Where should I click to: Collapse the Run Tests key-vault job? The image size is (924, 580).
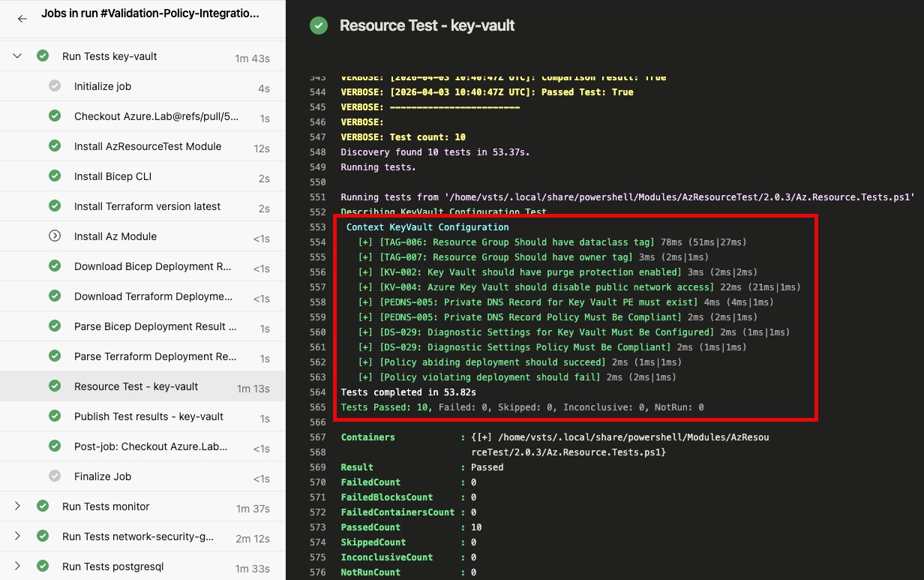18,56
